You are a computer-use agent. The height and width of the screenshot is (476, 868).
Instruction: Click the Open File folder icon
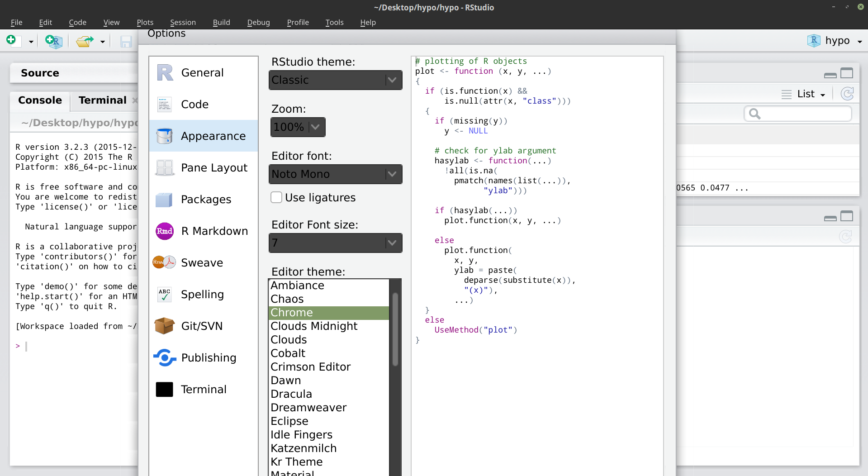(x=85, y=41)
